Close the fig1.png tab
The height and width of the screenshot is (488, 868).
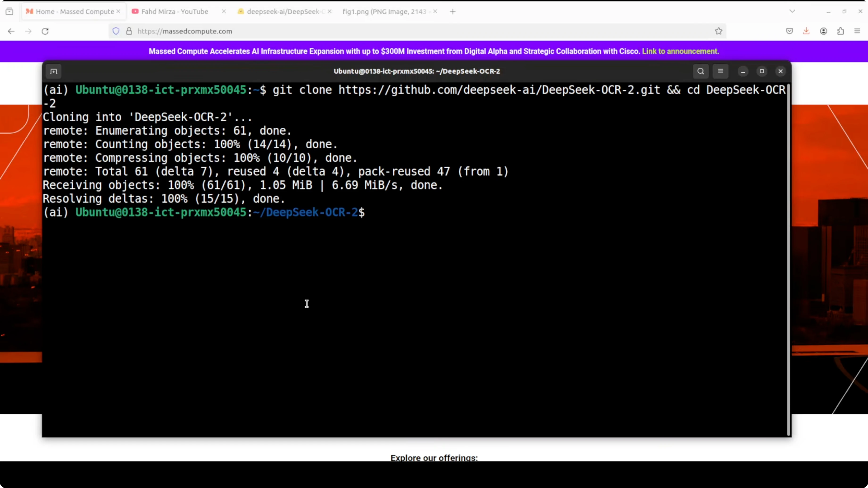[x=435, y=12]
